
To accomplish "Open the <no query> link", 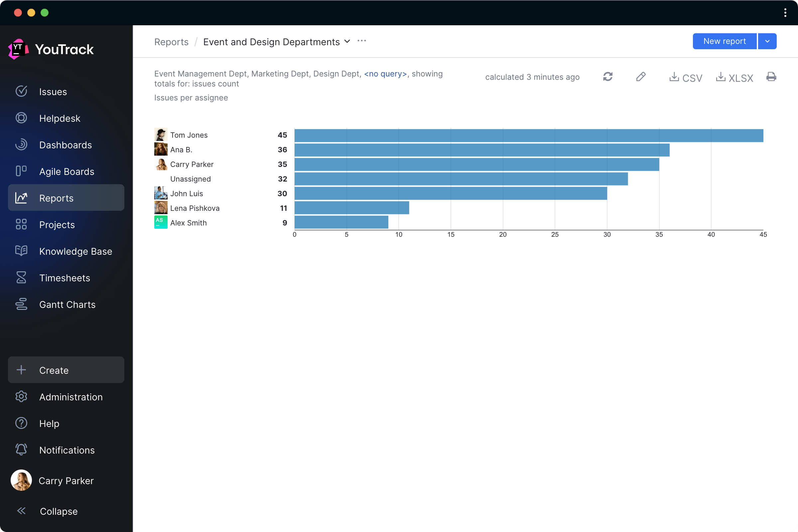I will (x=385, y=73).
